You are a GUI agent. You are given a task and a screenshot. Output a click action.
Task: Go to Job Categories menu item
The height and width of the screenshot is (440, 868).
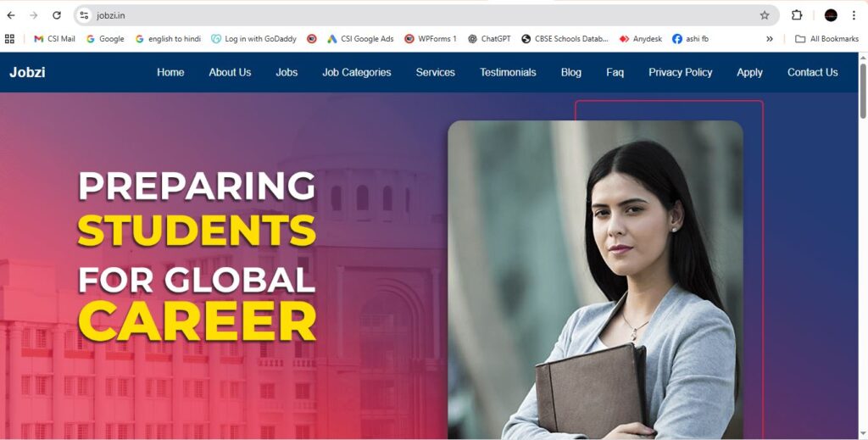[x=357, y=73]
